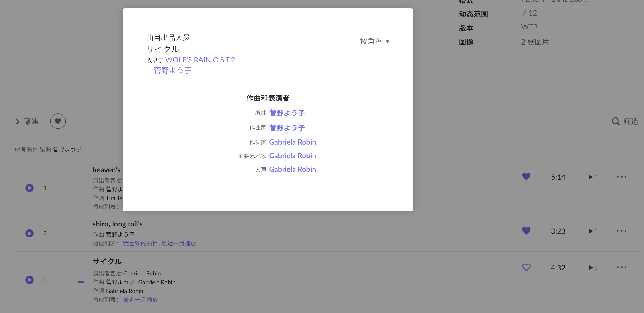Screen dimensions: 644x313
Task: Open more options for track 5:14
Action: (x=622, y=177)
